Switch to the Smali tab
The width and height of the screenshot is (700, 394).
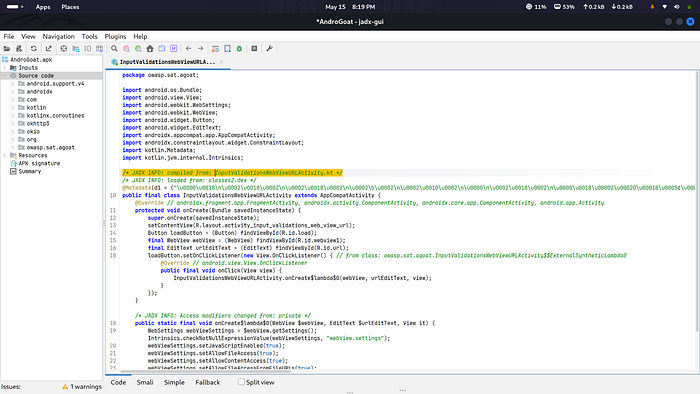click(145, 382)
